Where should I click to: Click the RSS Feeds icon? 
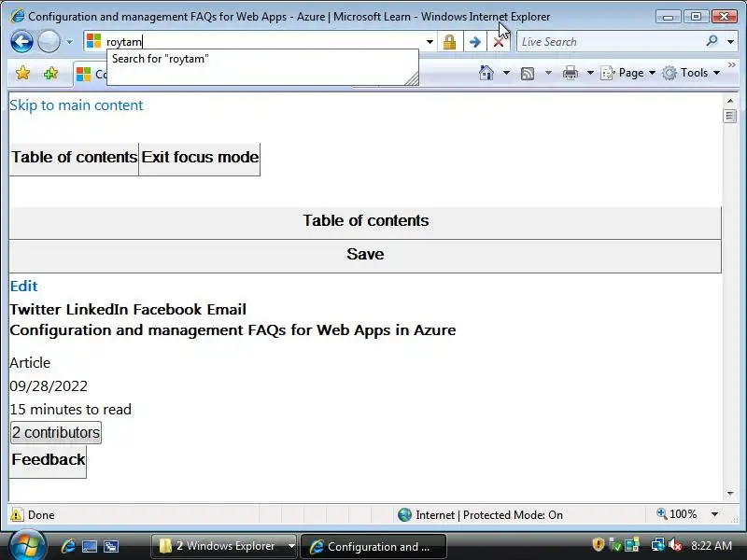click(528, 74)
